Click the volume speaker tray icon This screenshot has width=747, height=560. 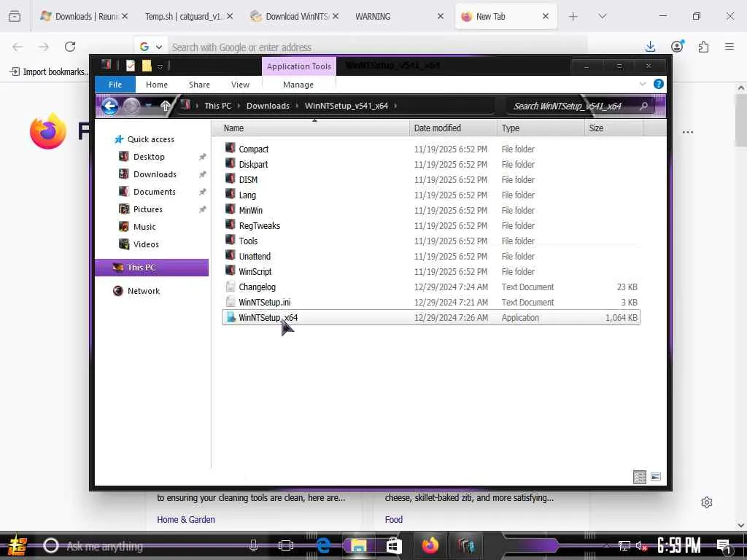[x=640, y=546]
